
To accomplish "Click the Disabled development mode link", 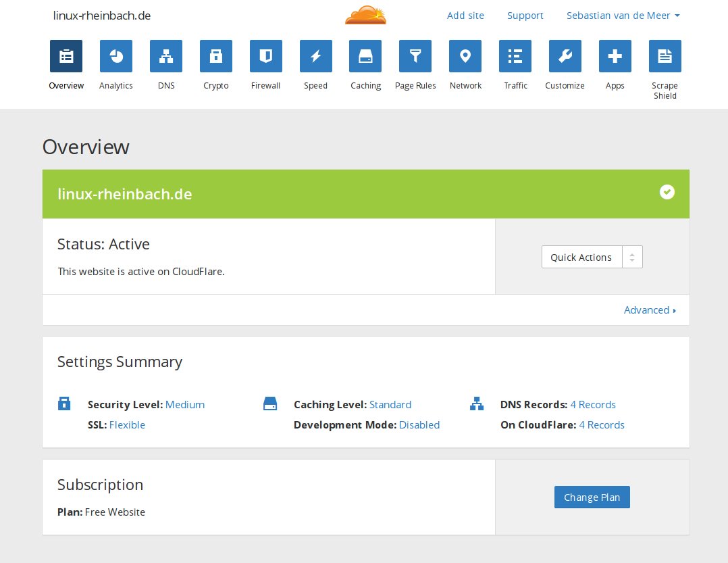I will click(x=419, y=425).
